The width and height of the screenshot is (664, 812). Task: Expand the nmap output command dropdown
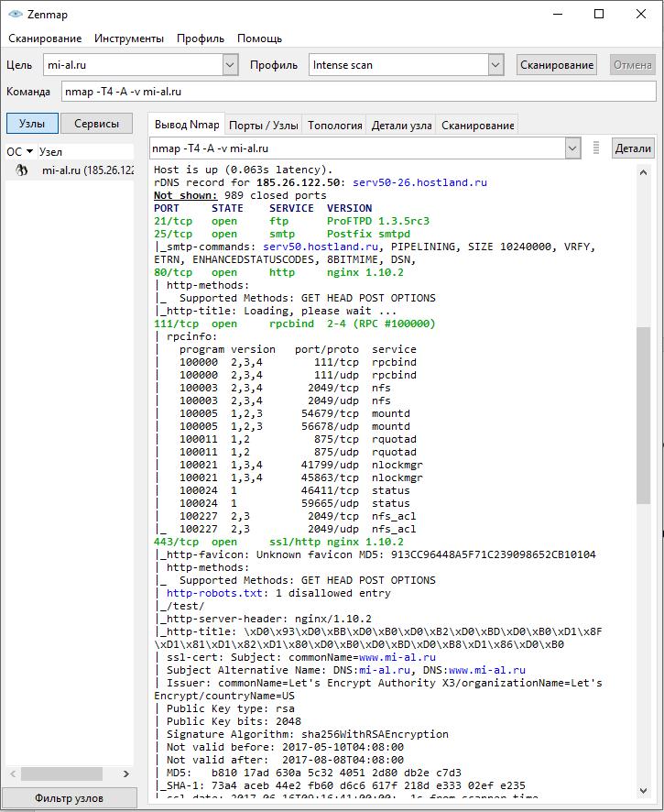(x=572, y=148)
